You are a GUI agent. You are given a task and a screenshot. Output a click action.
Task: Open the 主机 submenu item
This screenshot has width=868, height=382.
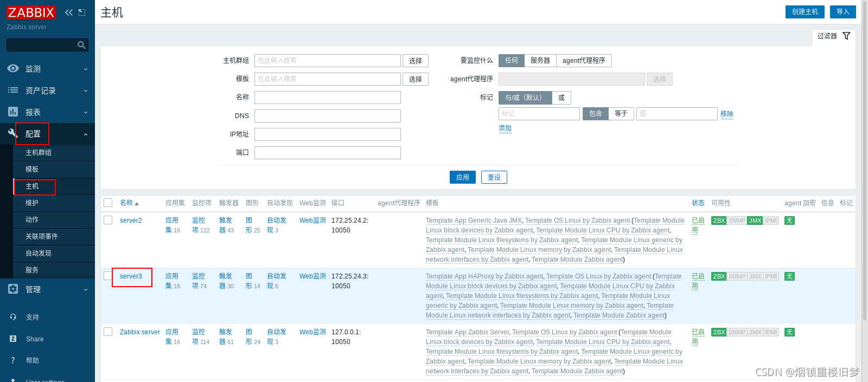tap(54, 186)
